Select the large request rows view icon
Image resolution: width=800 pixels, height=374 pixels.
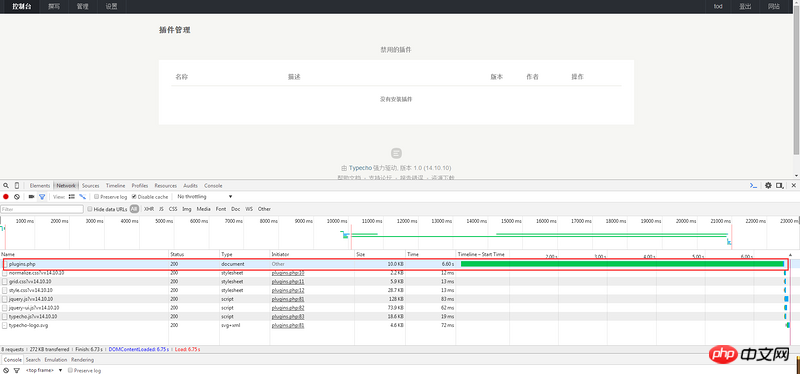pyautogui.click(x=71, y=196)
